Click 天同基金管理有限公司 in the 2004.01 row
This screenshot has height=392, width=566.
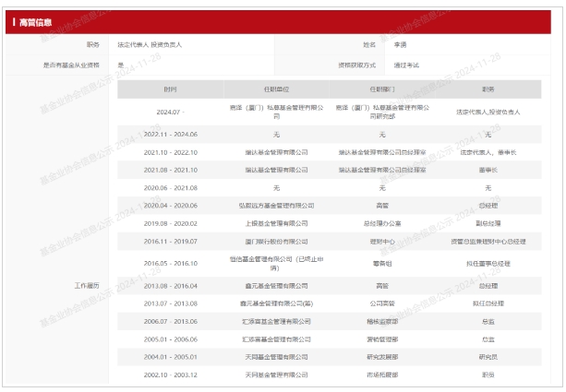pyautogui.click(x=276, y=357)
